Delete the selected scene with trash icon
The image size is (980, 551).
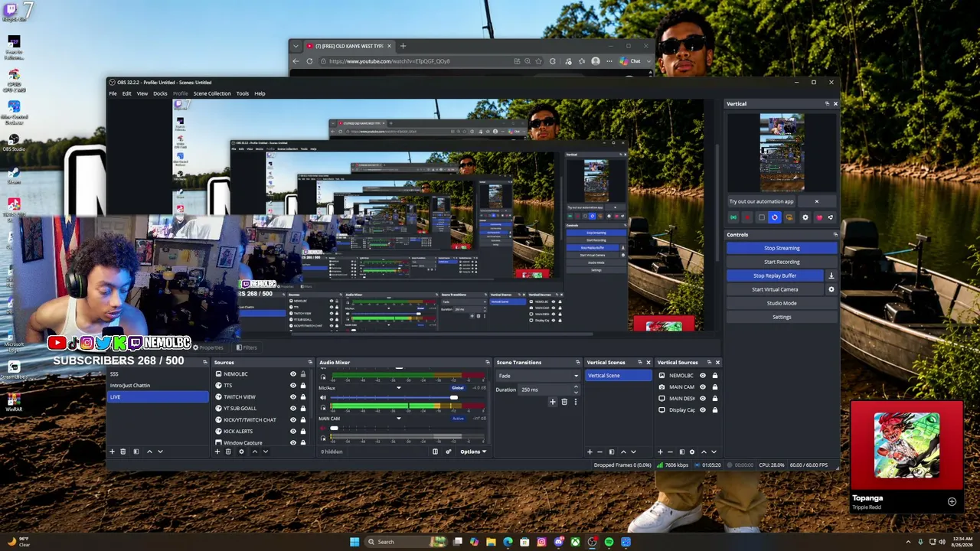tap(122, 452)
